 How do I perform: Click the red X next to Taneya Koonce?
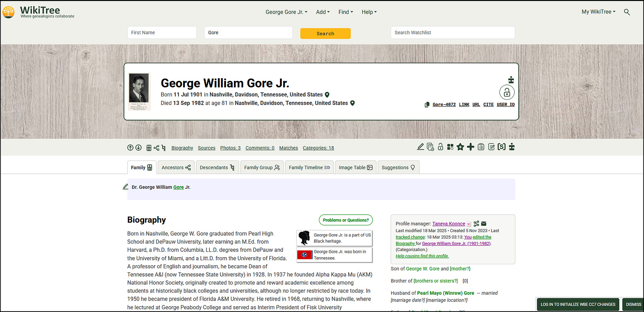click(x=469, y=224)
